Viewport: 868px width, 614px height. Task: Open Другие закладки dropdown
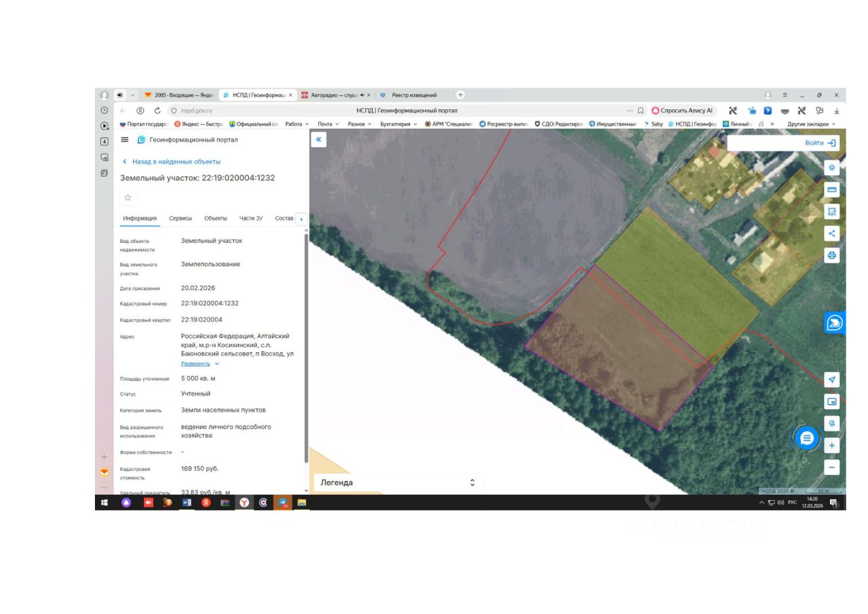point(811,124)
